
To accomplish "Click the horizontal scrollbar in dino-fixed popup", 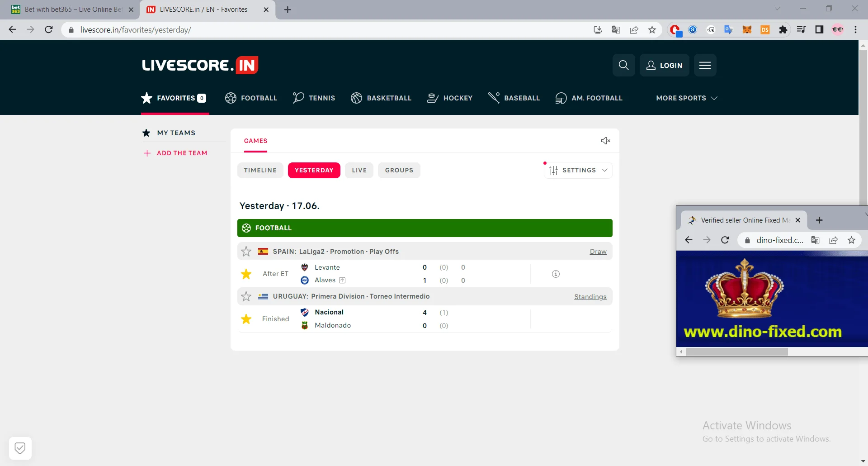I will pyautogui.click(x=736, y=352).
